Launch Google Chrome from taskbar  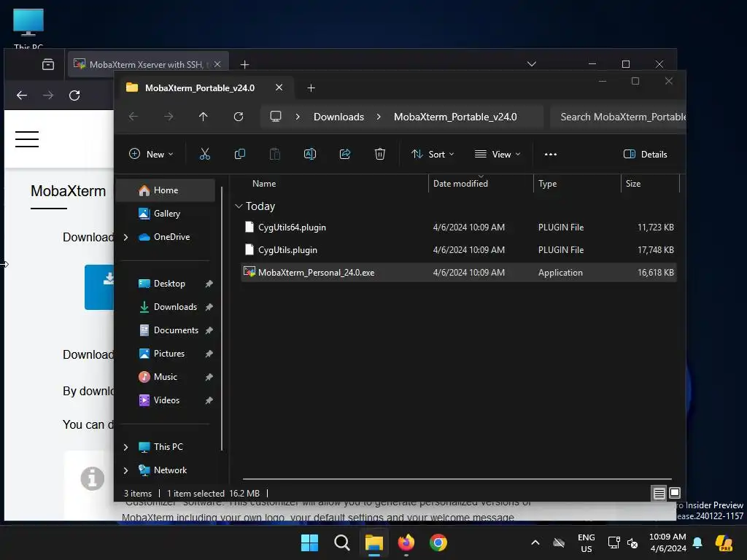tap(438, 542)
